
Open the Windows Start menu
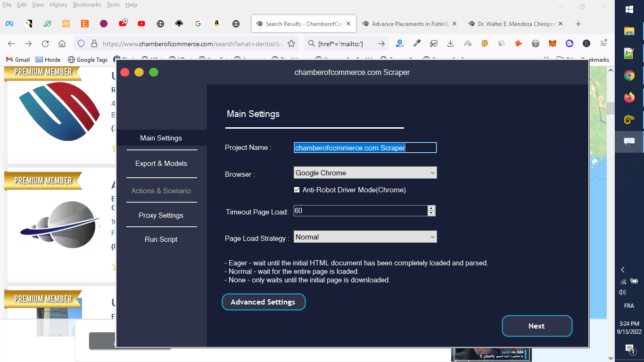(x=629, y=9)
